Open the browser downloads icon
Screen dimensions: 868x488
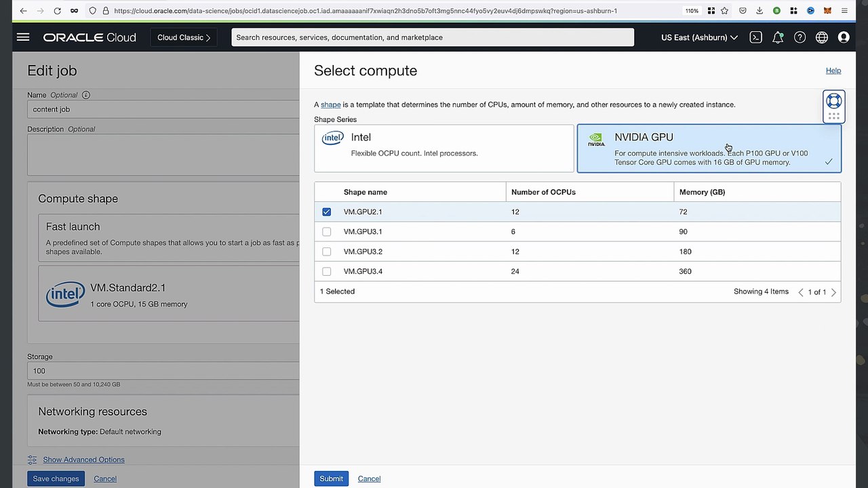[x=759, y=11]
